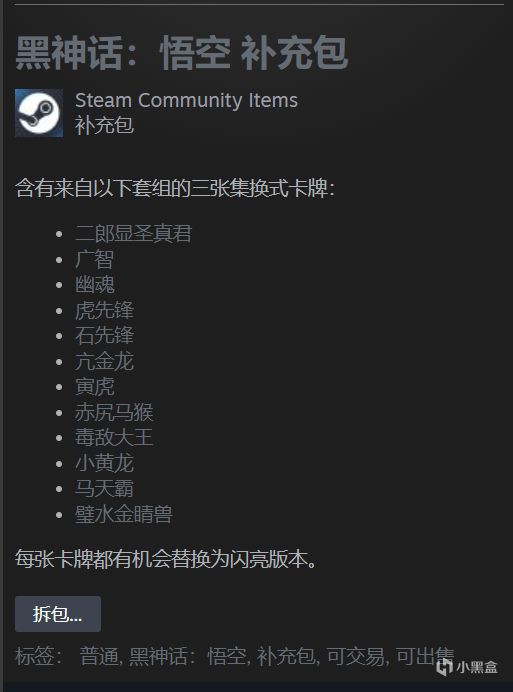
Task: Click the 可交易 tag
Action: coord(356,656)
